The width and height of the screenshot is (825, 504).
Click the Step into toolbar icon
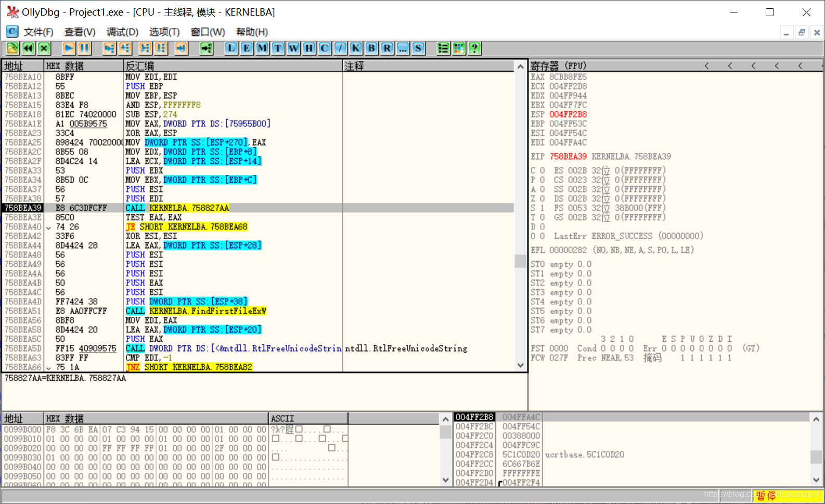pyautogui.click(x=109, y=48)
